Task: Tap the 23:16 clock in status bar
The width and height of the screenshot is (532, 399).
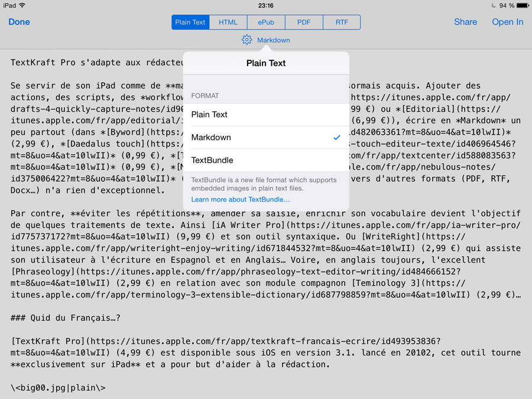Action: pyautogui.click(x=265, y=5)
